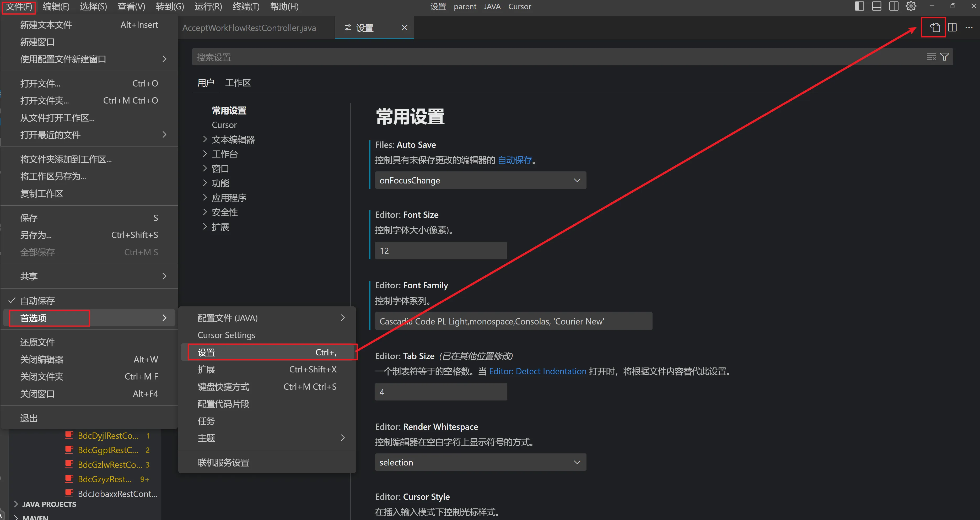Toggle the secondary side bar layout icon

894,6
